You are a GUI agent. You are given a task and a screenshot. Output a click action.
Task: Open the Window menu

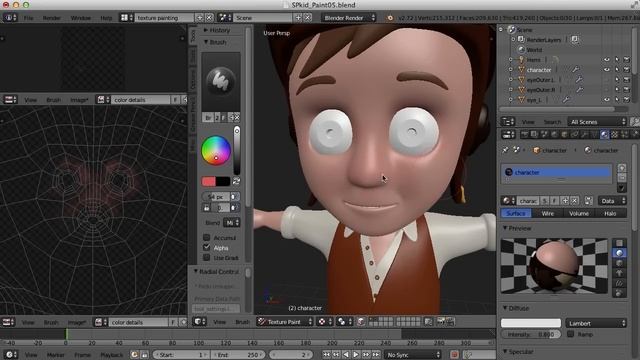pos(81,18)
